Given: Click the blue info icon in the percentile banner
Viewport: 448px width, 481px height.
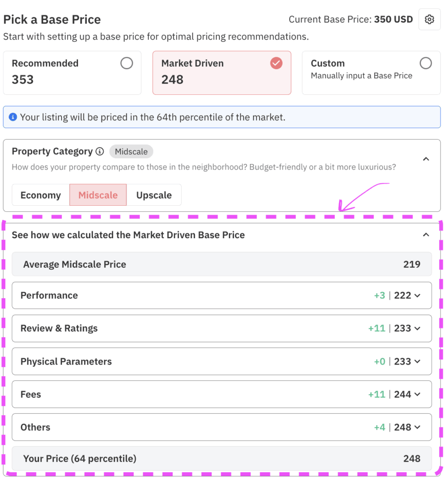Looking at the screenshot, I should pos(13,117).
